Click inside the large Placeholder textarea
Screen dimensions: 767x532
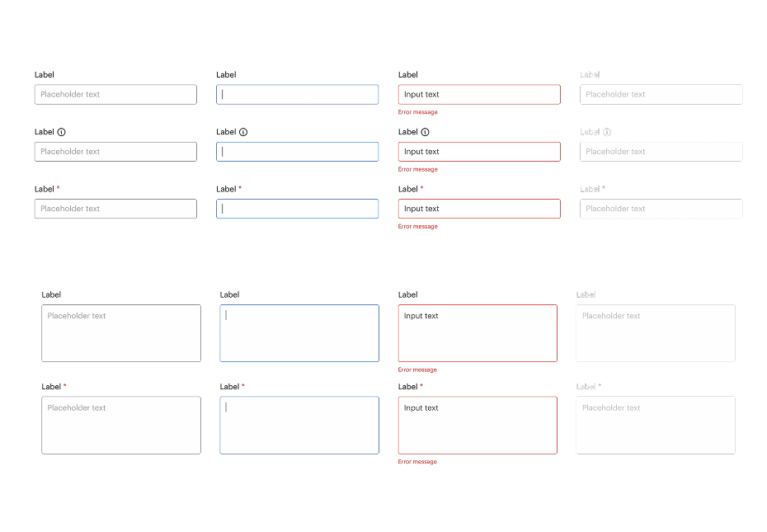120,333
